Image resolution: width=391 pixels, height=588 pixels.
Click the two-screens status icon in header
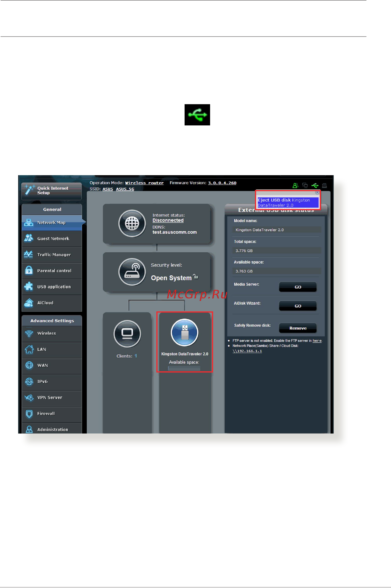point(305,185)
